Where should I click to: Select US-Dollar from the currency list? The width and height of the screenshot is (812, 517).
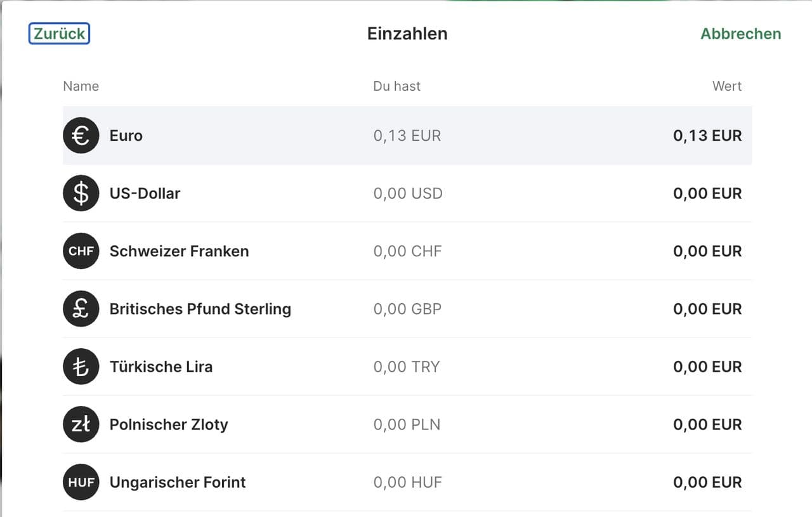pyautogui.click(x=145, y=193)
